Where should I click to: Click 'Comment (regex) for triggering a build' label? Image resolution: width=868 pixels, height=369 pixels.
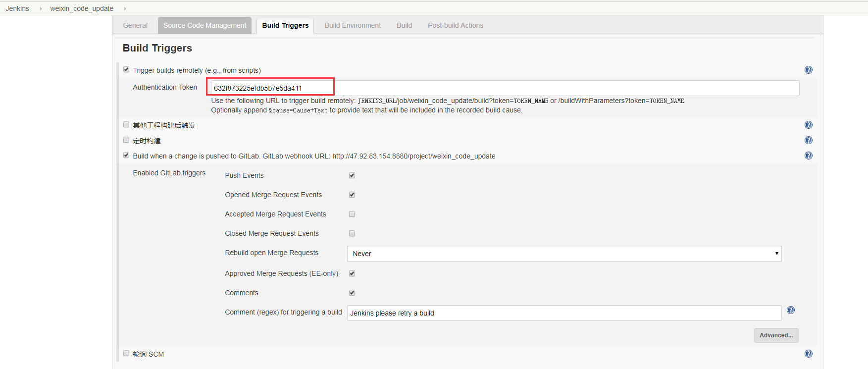pyautogui.click(x=283, y=312)
